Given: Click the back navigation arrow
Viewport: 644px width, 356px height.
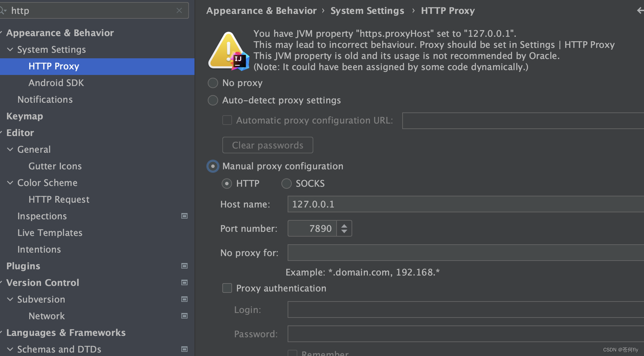Looking at the screenshot, I should [640, 11].
